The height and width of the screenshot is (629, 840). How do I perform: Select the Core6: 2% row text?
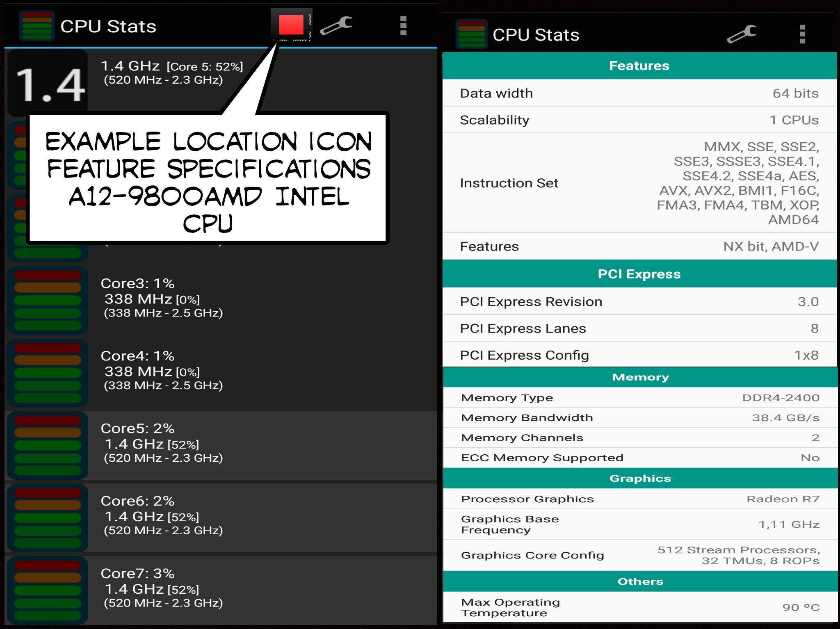click(137, 501)
